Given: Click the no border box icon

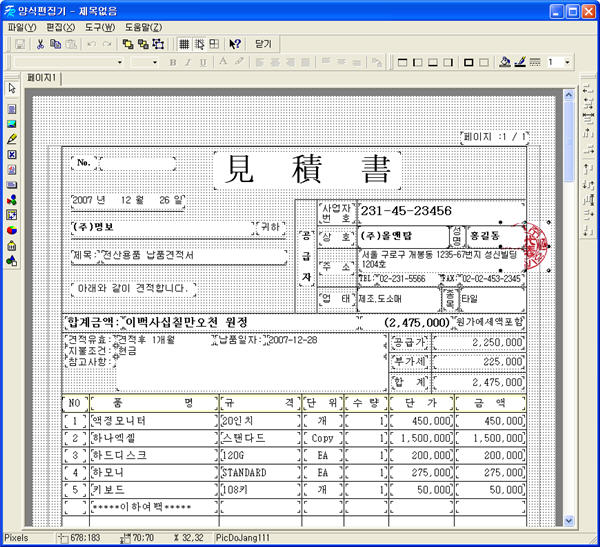Looking at the screenshot, I should (x=484, y=62).
